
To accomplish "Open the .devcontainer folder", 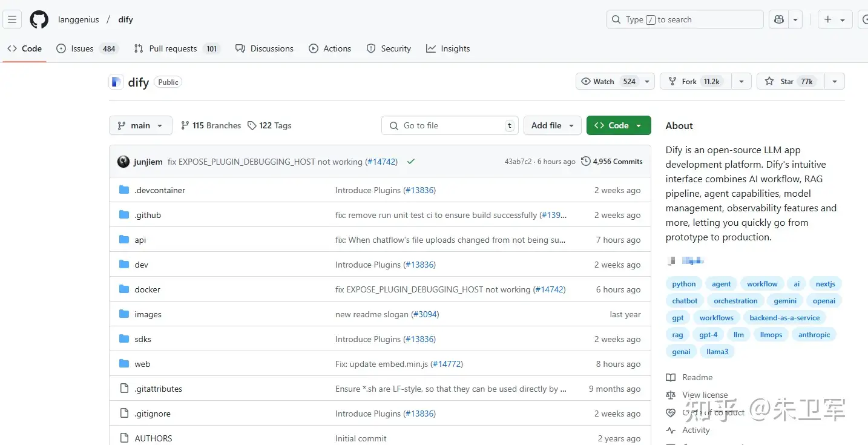I will click(x=160, y=190).
